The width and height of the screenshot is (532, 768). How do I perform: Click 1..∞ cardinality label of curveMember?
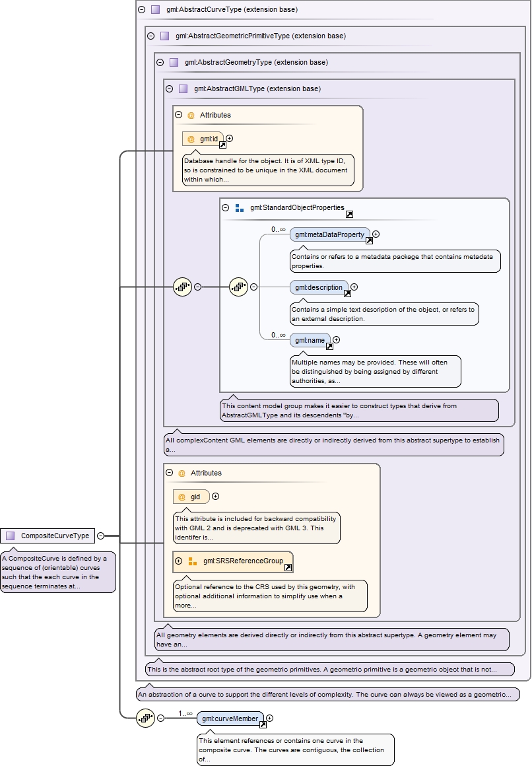(185, 714)
